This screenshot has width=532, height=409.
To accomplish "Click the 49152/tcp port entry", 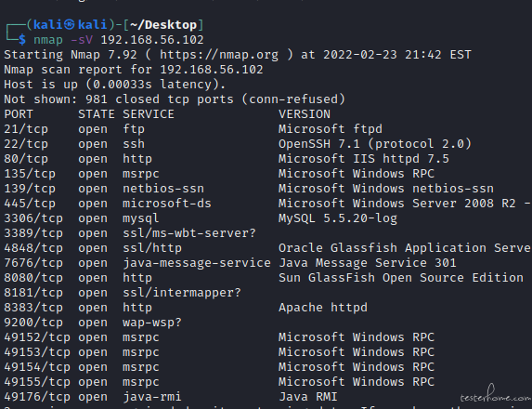I will [37, 337].
